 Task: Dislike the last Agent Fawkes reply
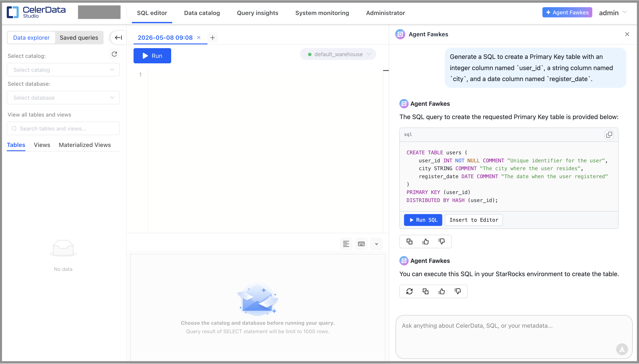click(x=458, y=291)
